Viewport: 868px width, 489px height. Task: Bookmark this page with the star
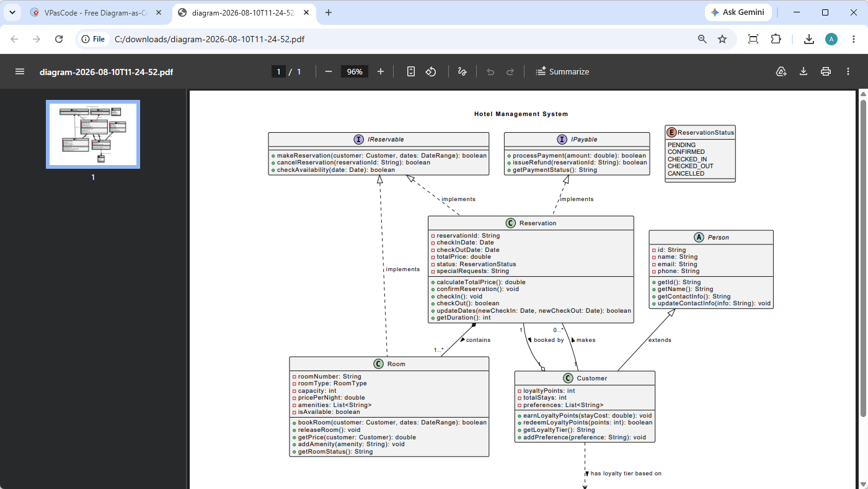tap(722, 39)
